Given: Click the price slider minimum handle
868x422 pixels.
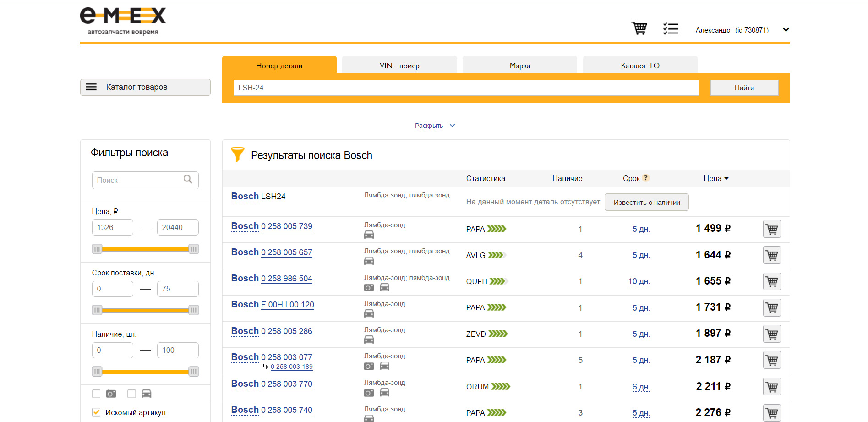Looking at the screenshot, I should point(97,249).
